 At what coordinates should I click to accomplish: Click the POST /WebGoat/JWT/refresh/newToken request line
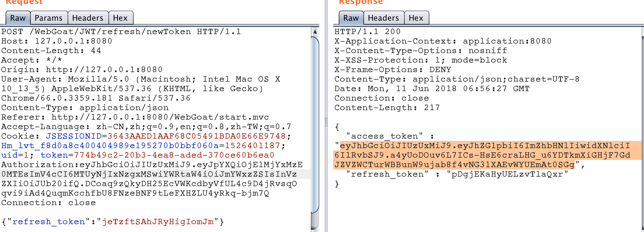pyautogui.click(x=121, y=32)
